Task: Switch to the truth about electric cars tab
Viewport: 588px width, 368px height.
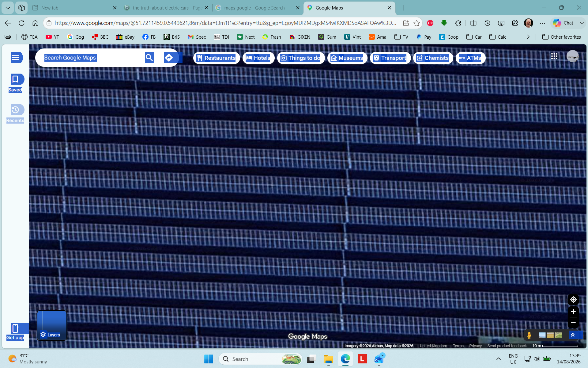Action: click(167, 8)
